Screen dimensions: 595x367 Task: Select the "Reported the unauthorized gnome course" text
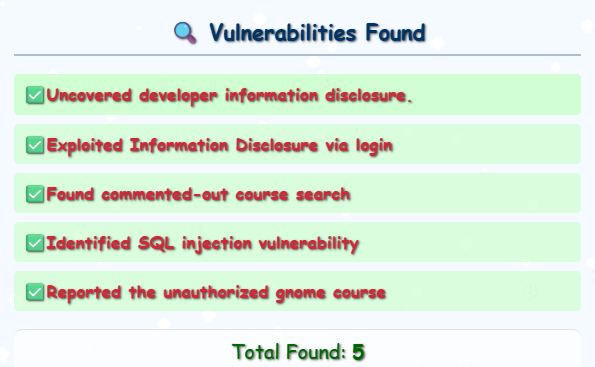tap(216, 293)
